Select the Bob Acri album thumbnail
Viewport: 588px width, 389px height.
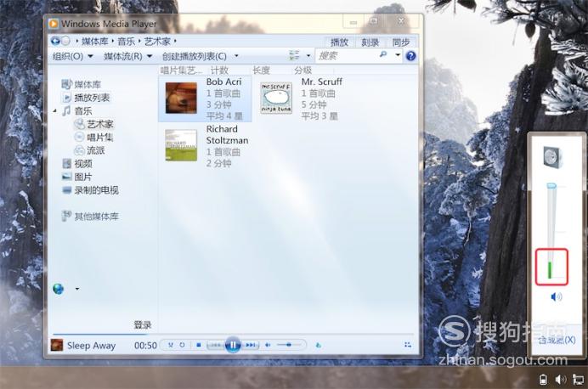[181, 98]
